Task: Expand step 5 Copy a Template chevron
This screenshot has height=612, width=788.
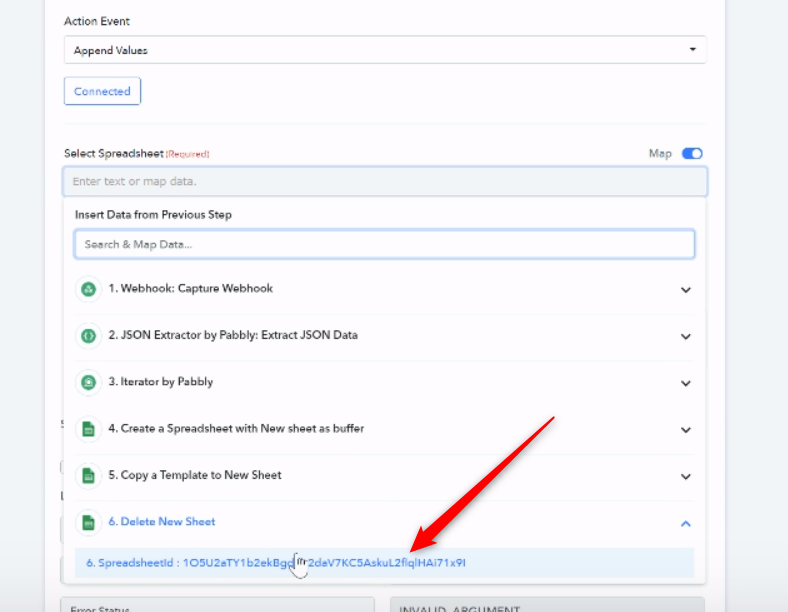Action: coord(685,476)
